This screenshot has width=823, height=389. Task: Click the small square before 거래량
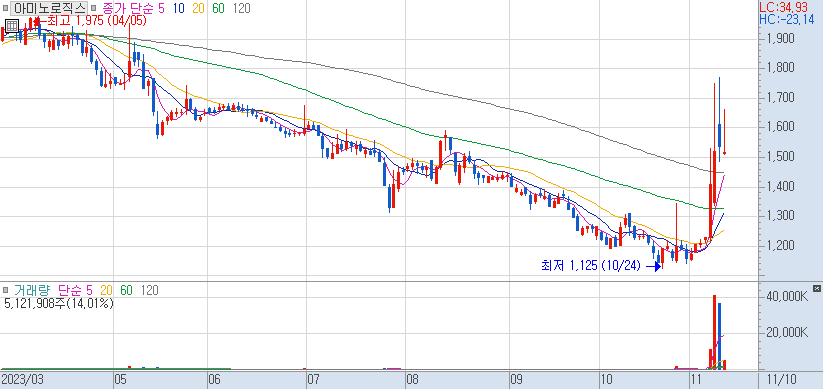[x=5, y=290]
